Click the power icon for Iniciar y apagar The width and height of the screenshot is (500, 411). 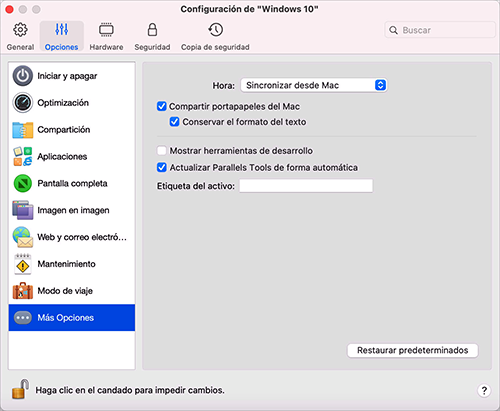click(23, 76)
